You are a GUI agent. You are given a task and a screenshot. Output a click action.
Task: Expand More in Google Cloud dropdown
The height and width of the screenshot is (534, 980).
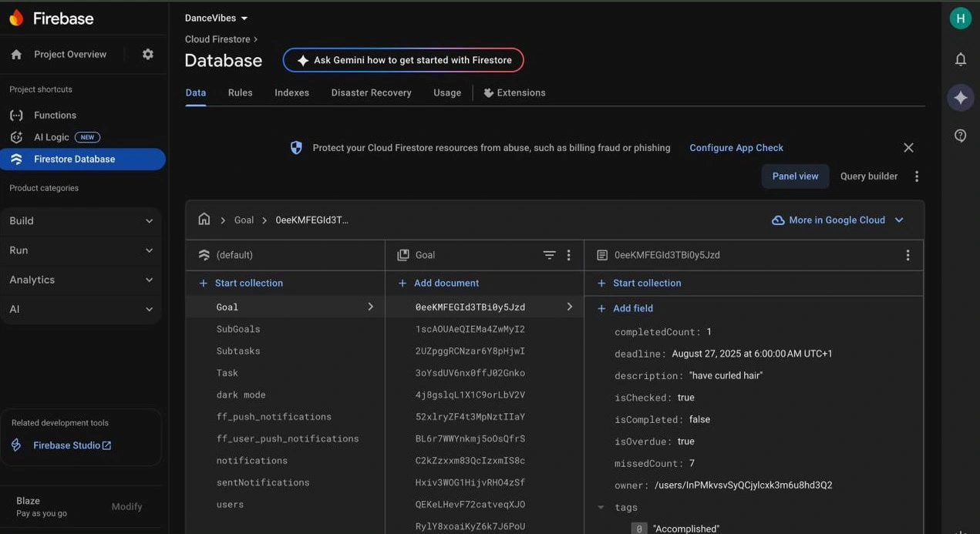pyautogui.click(x=899, y=220)
